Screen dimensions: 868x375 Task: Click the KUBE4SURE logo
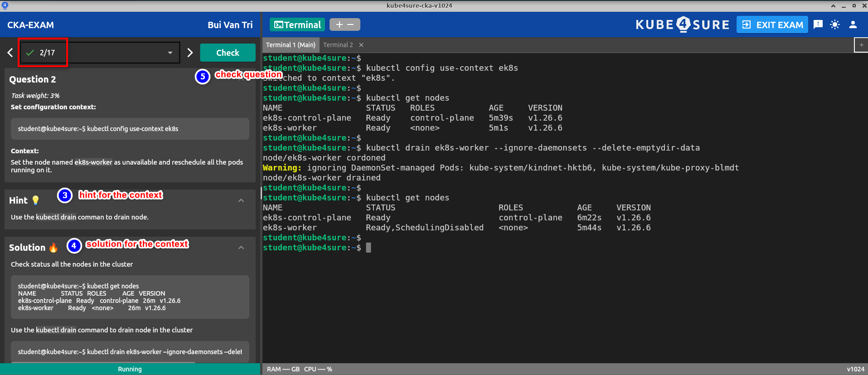tap(683, 24)
